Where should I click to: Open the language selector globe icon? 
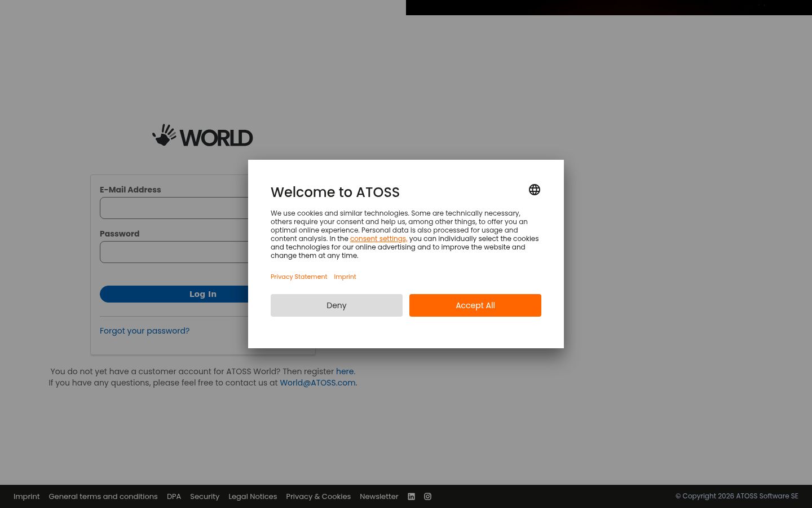click(535, 190)
